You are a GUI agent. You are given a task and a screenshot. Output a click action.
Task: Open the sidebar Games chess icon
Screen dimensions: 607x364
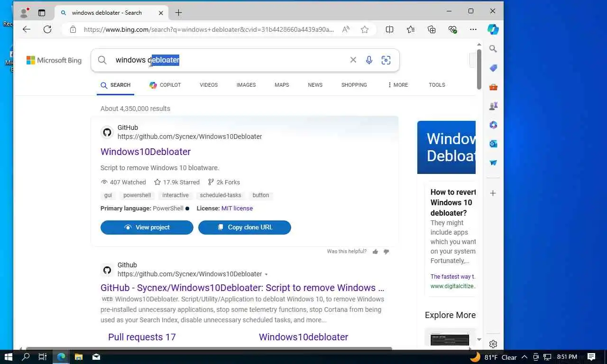pos(493,106)
